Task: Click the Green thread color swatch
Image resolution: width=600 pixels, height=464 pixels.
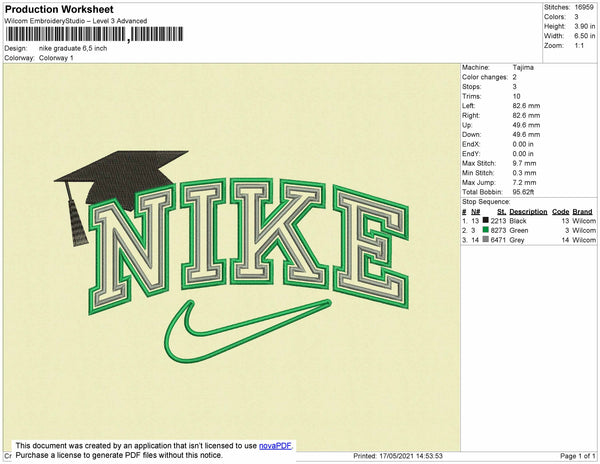Action: 486,230
